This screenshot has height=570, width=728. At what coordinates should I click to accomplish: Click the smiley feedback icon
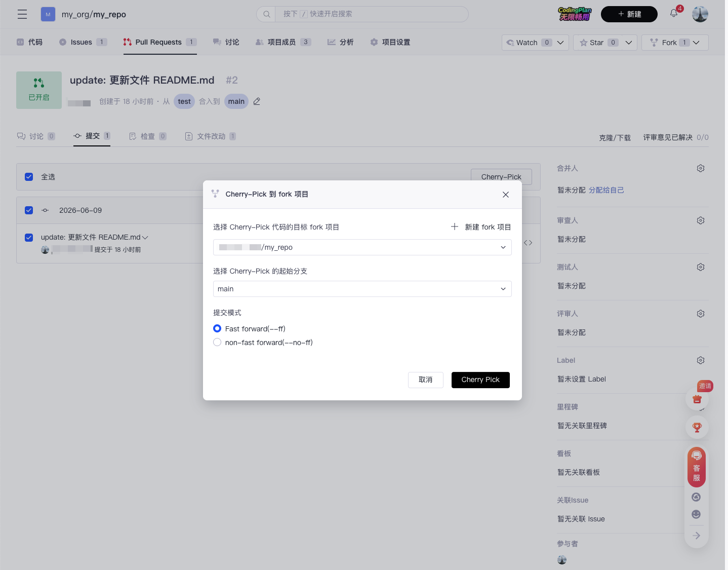coord(696,514)
